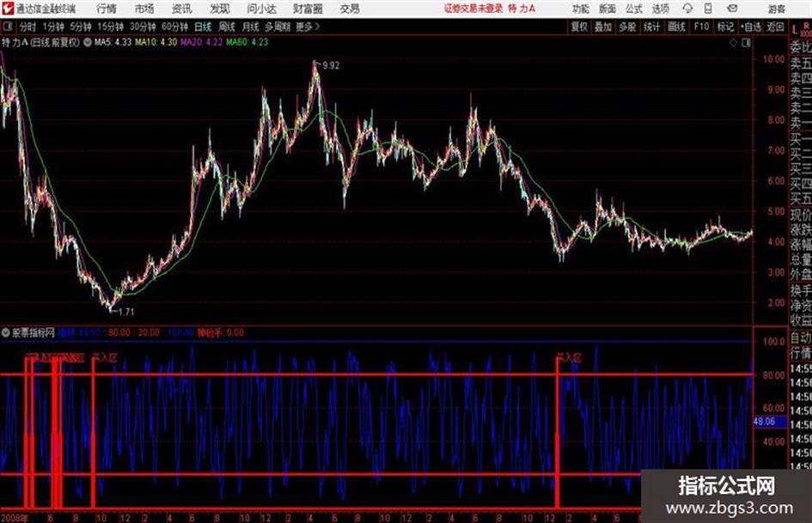Open the 选项 menu
This screenshot has height=523, width=812.
tap(660, 9)
